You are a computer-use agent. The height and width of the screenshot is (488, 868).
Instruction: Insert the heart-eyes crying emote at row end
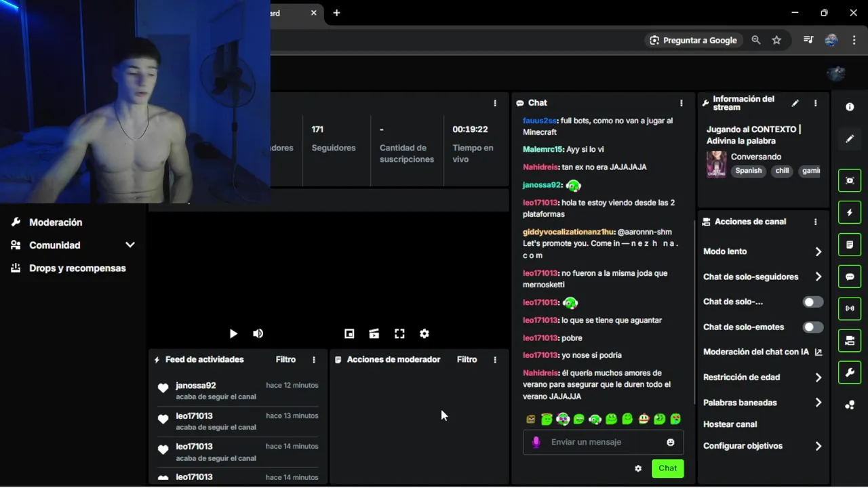(675, 420)
